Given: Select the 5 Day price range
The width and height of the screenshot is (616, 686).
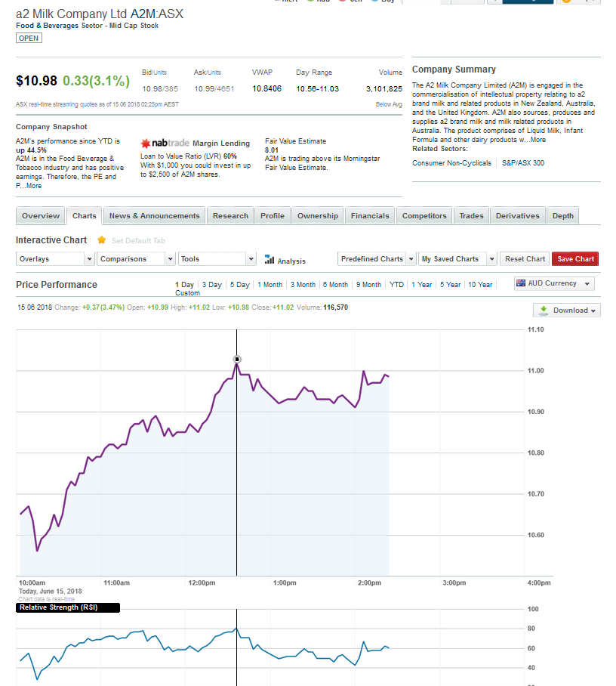Looking at the screenshot, I should point(240,284).
